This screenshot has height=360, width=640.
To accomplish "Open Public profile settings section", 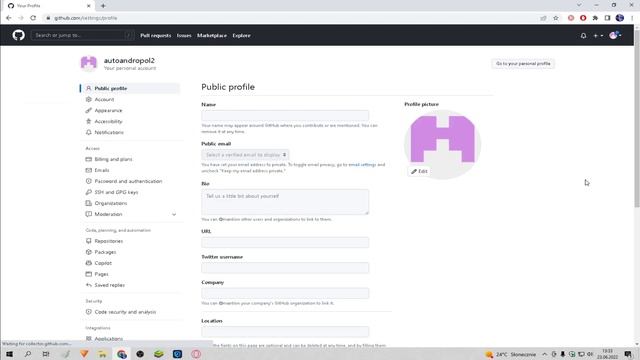I will pyautogui.click(x=130, y=88).
